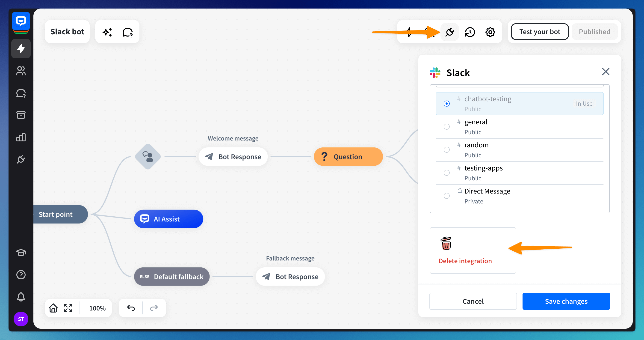Open Team section in left sidebar

pyautogui.click(x=21, y=71)
